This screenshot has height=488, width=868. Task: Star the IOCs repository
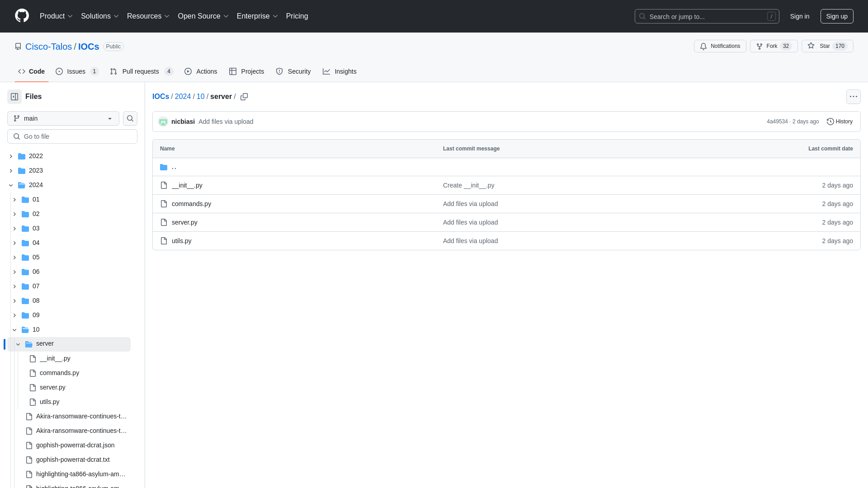tap(827, 46)
